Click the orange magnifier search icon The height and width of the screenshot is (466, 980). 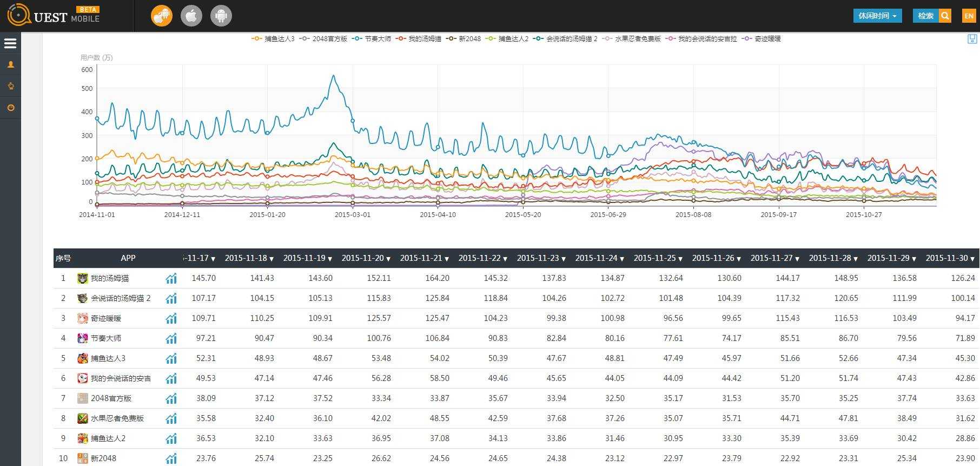(945, 16)
